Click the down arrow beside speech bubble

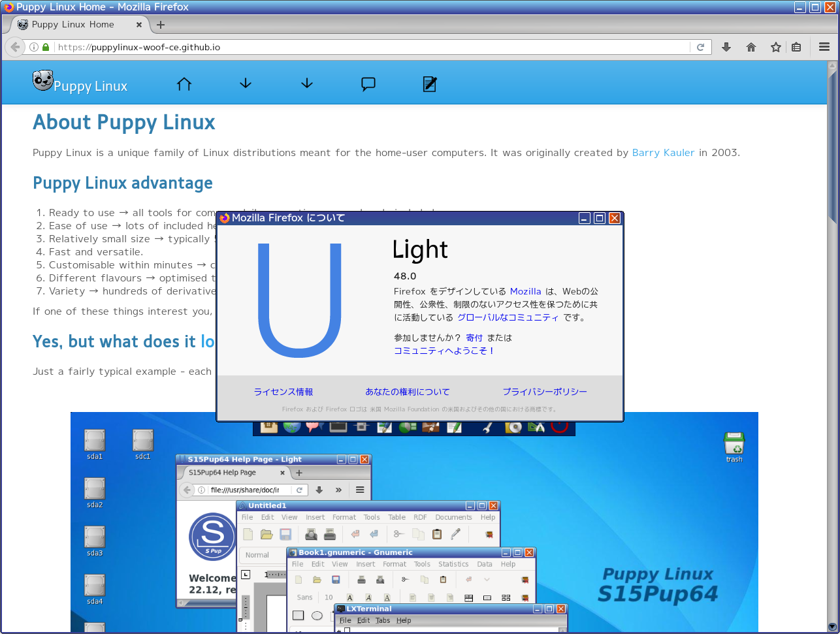(x=307, y=84)
